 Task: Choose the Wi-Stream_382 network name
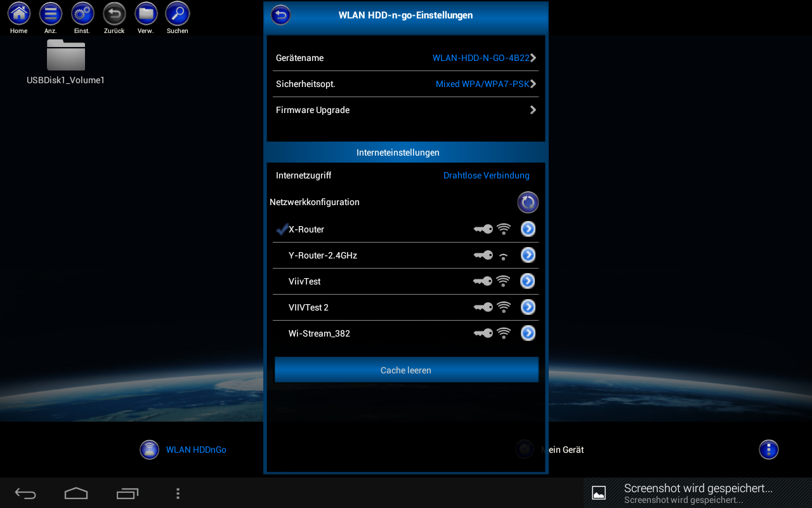coord(319,333)
